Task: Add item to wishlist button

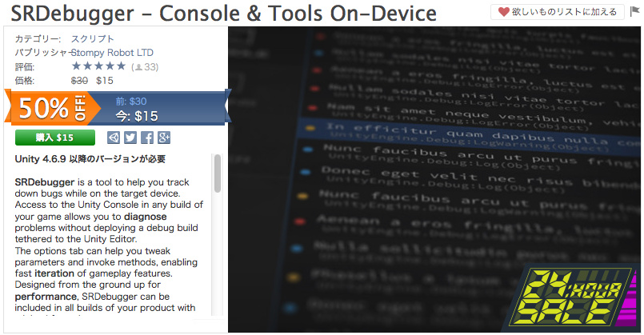Action: click(x=558, y=12)
